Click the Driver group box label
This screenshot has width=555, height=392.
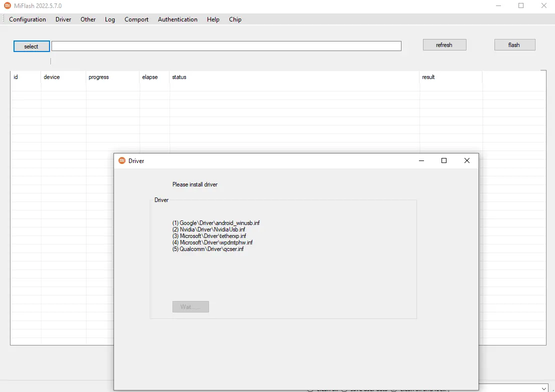pyautogui.click(x=161, y=200)
